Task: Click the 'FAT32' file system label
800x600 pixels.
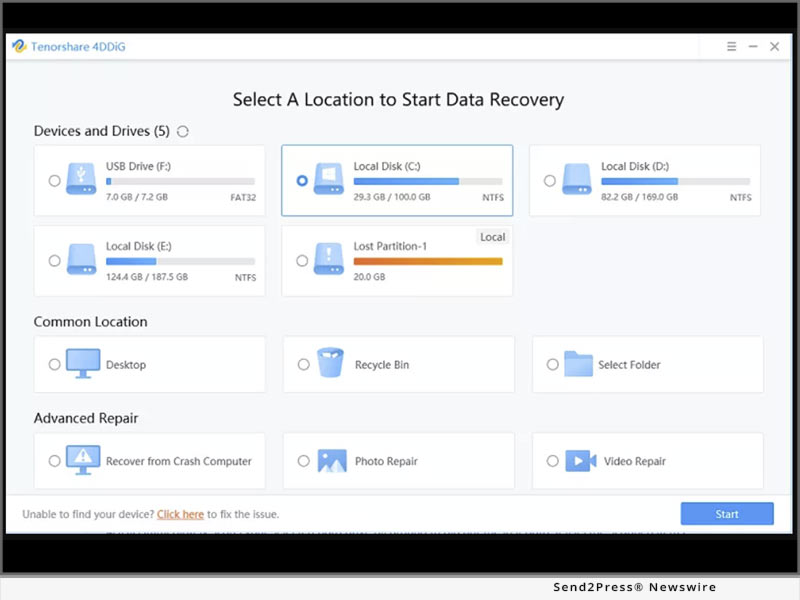Action: 243,197
